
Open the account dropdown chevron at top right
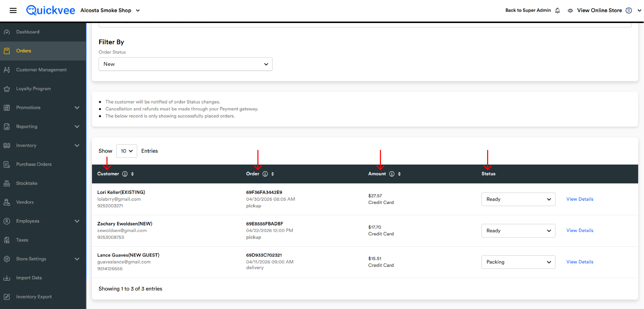click(639, 11)
